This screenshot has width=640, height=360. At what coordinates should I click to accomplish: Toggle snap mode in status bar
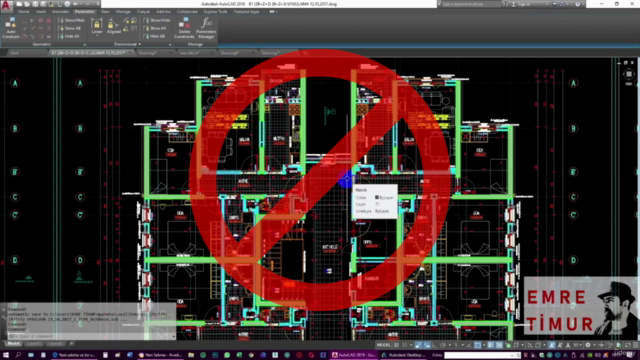(404, 345)
